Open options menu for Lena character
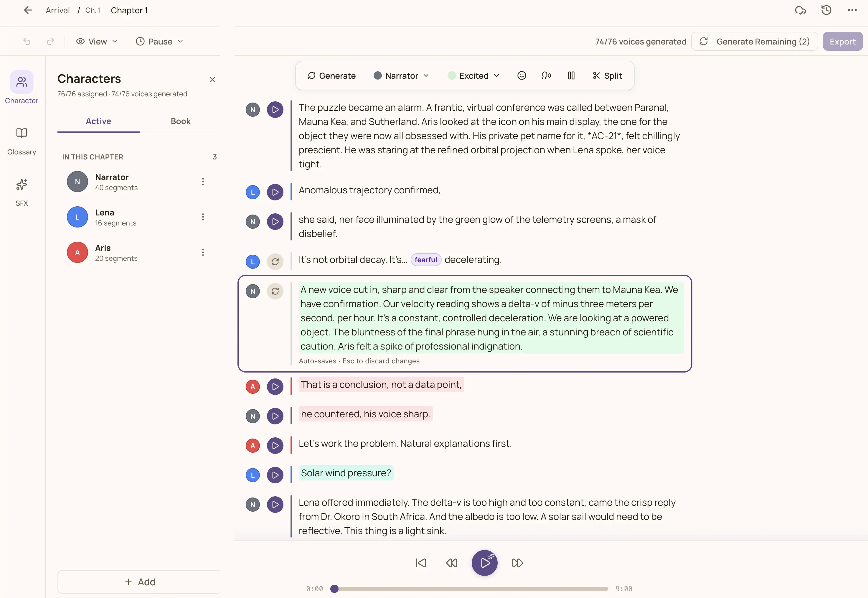Screen dimensions: 868x598 (x=203, y=217)
